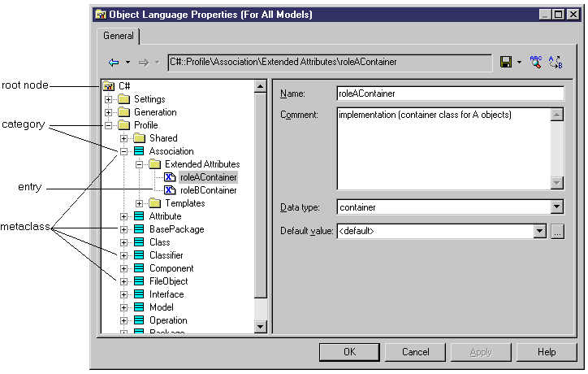
Task: Click the Shared folder icon
Action: point(139,138)
